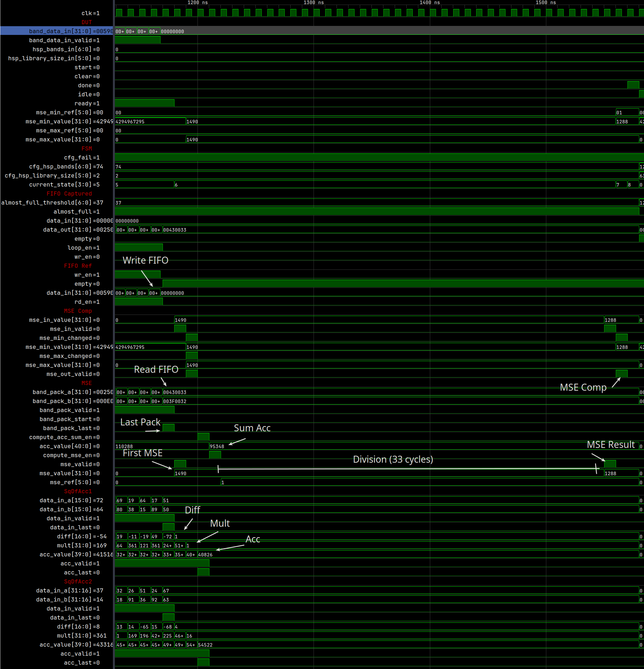Click the start signal name
This screenshot has width=644, height=669.
pos(87,68)
